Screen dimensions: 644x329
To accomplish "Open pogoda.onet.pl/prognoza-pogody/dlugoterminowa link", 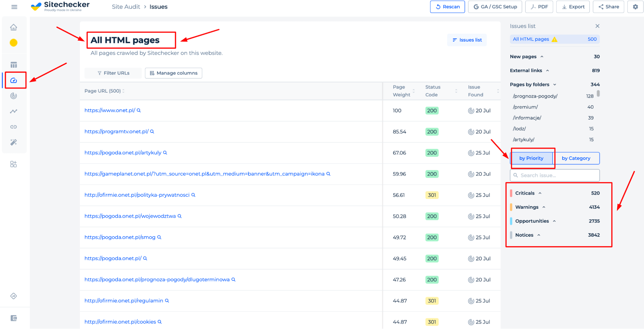I will point(157,280).
